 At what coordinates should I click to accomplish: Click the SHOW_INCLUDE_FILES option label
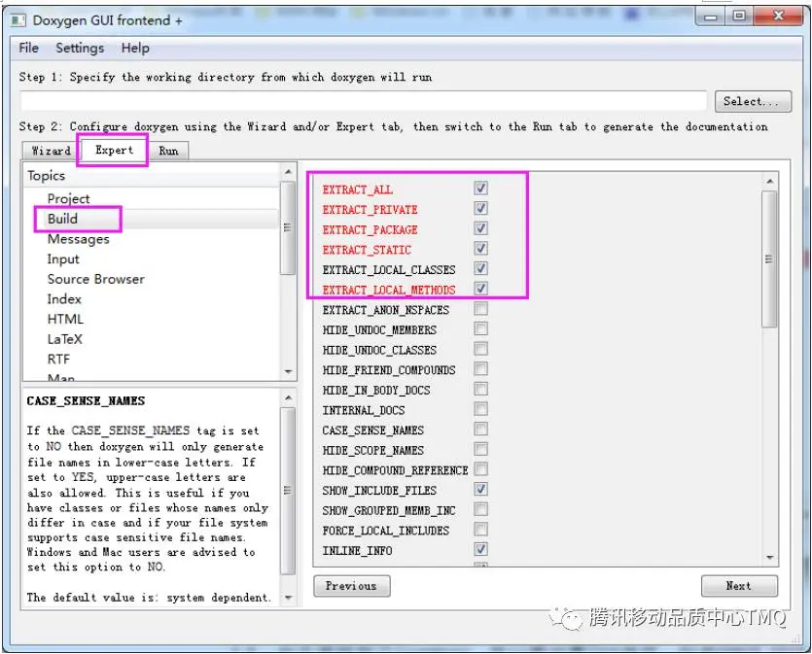point(379,490)
